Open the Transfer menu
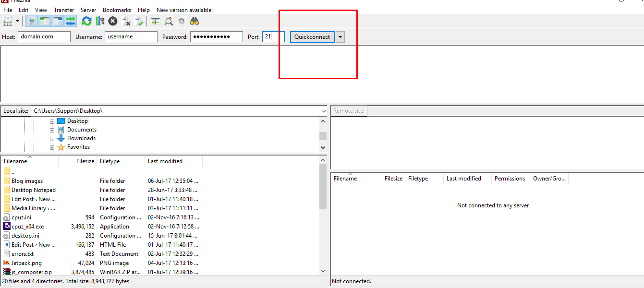Screen dimensions: 644x288 [64, 10]
